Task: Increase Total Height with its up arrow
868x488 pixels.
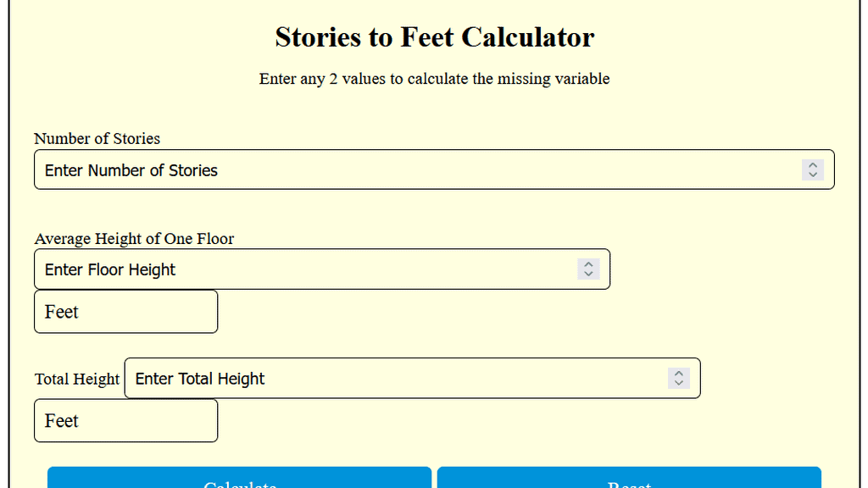Action: (x=679, y=374)
